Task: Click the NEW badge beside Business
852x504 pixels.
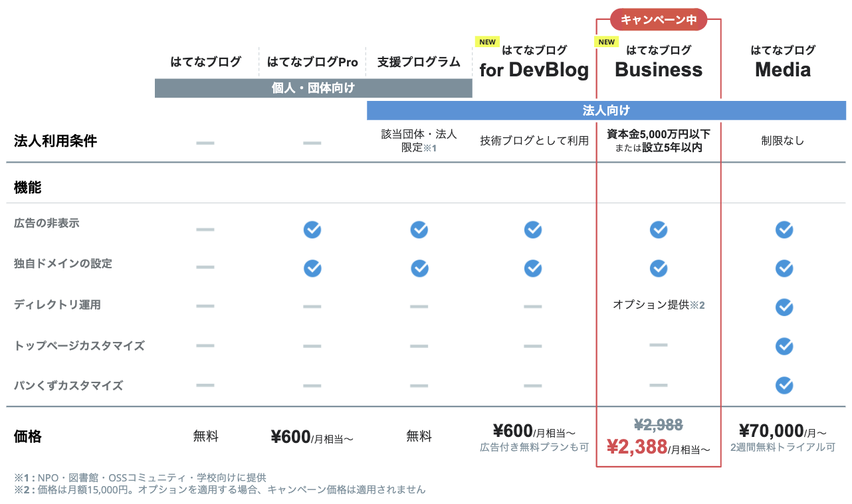Action: [x=606, y=42]
